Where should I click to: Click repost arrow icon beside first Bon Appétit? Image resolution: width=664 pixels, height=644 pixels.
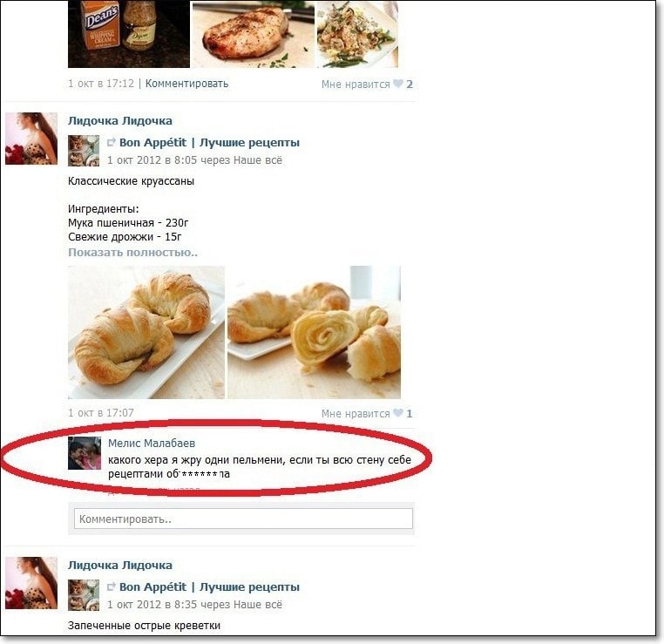(112, 142)
